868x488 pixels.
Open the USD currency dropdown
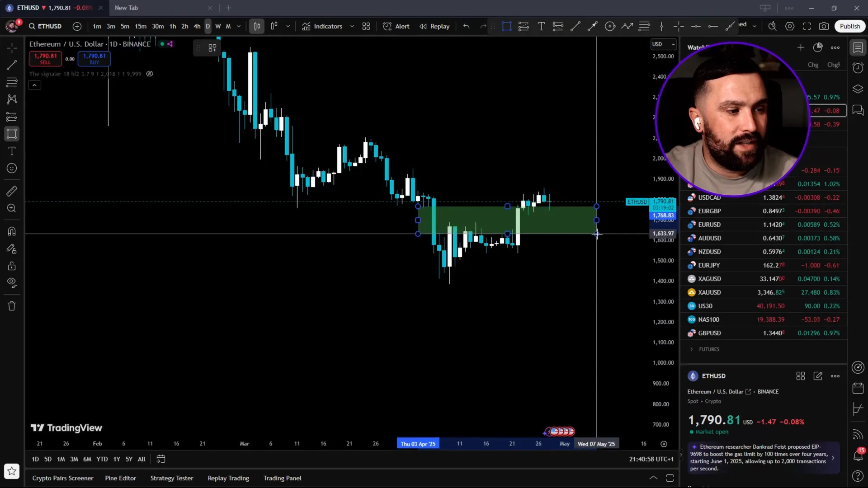click(663, 44)
